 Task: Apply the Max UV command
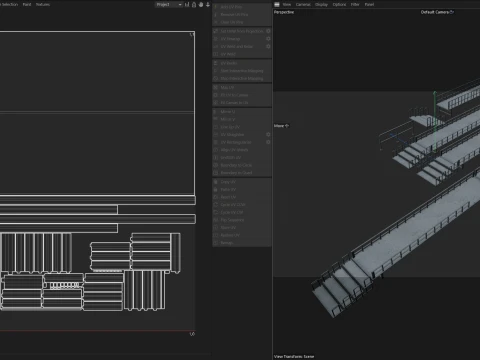242,87
